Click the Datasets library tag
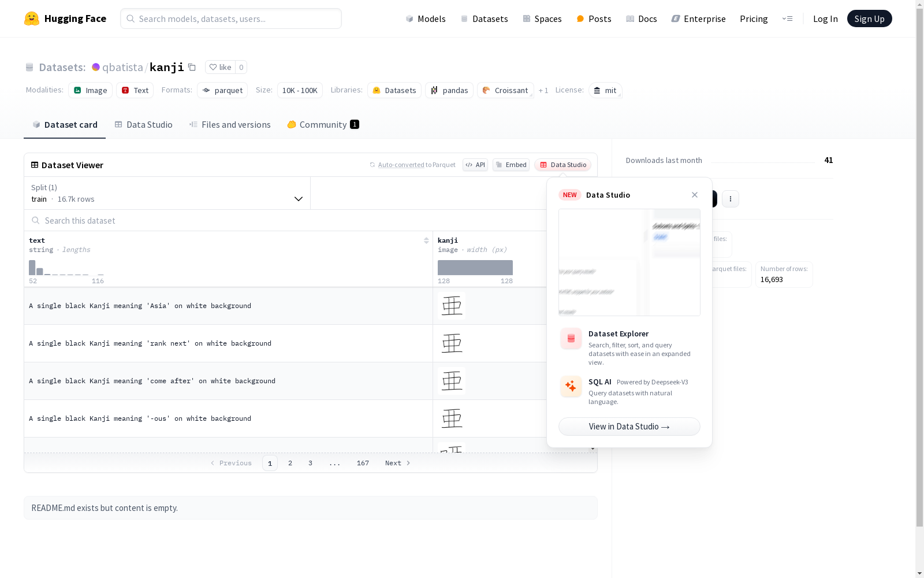 394,90
